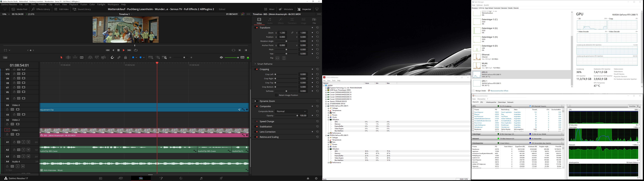
Task: Open Timeline 1 name dropdown
Action: [x=126, y=14]
